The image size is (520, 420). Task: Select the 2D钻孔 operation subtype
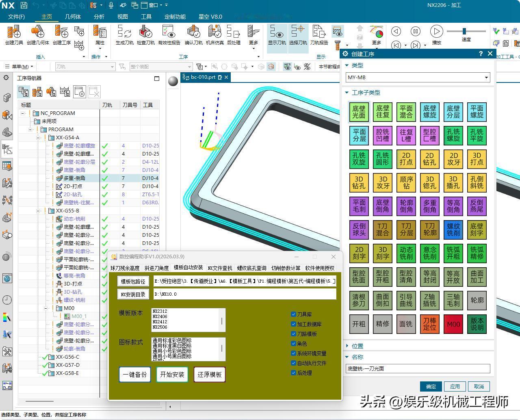(x=429, y=159)
